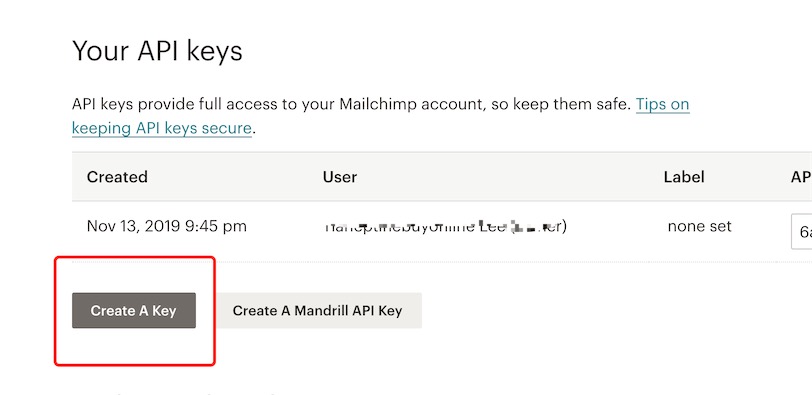Follow the 'keeping API keys secure' link
Image resolution: width=812 pixels, height=395 pixels.
(162, 127)
